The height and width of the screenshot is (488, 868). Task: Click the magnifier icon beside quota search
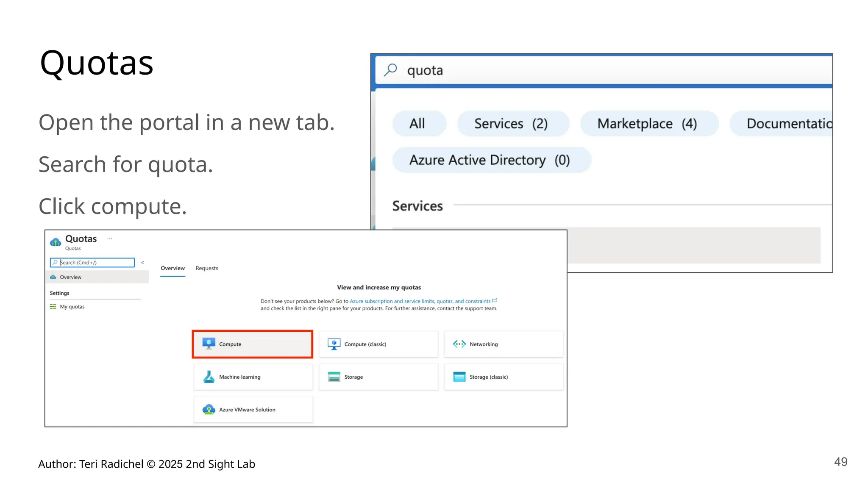click(x=390, y=70)
